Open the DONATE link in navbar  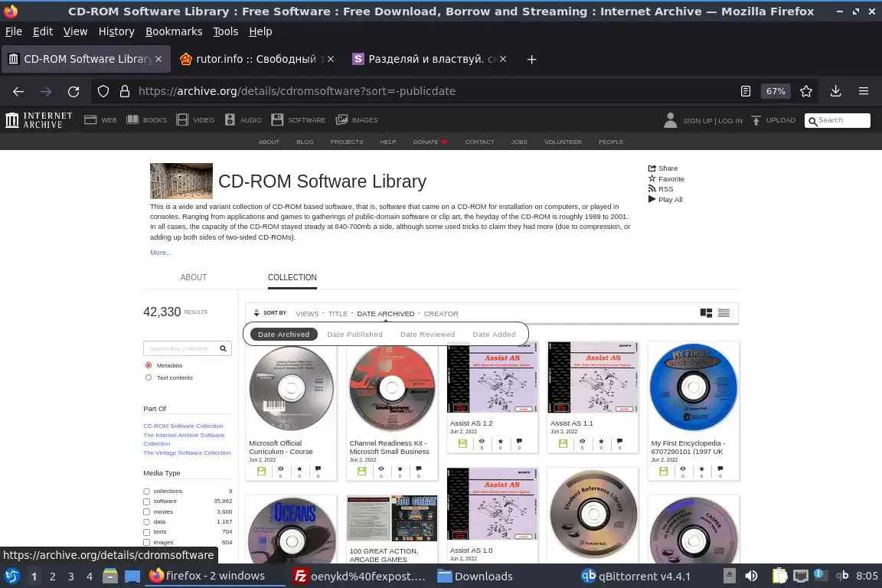coord(430,142)
